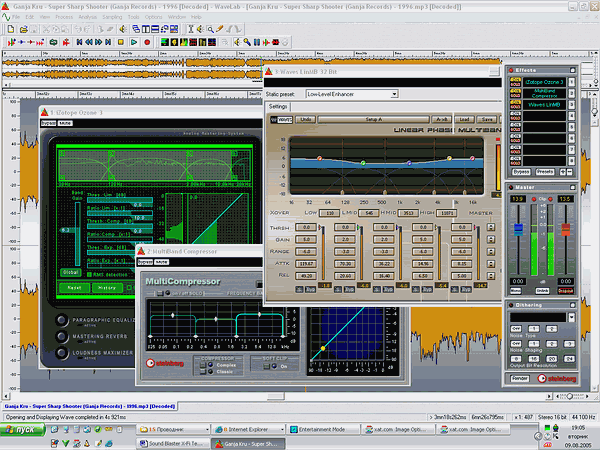The height and width of the screenshot is (450, 600).
Task: Switch to the Settings tab in Waves LinMB
Action: (x=278, y=105)
